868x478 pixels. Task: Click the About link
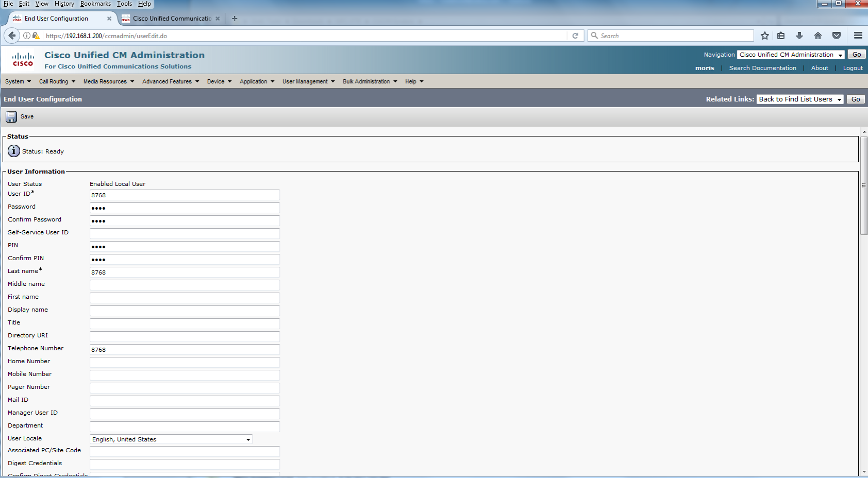click(820, 68)
